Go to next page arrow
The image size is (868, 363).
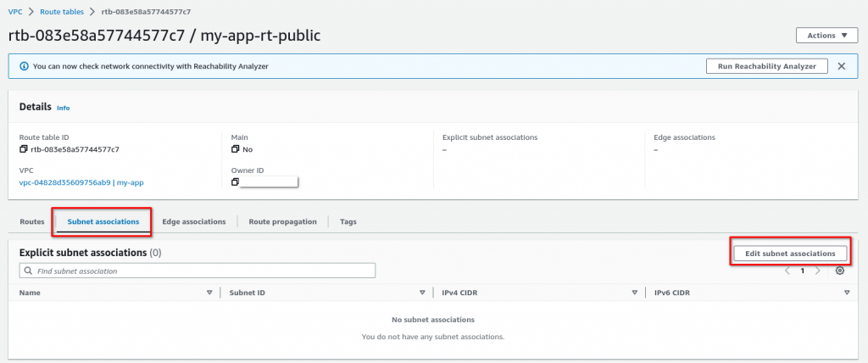click(817, 271)
